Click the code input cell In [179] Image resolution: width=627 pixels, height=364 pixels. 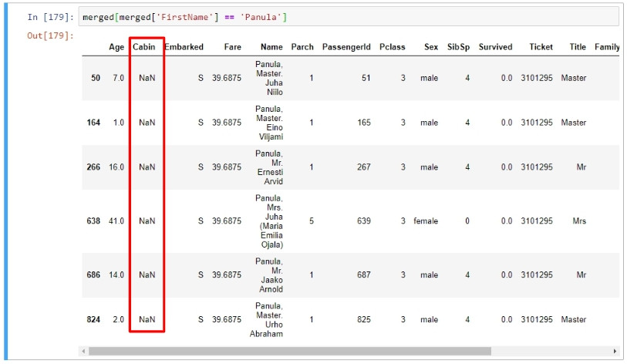tap(349, 17)
